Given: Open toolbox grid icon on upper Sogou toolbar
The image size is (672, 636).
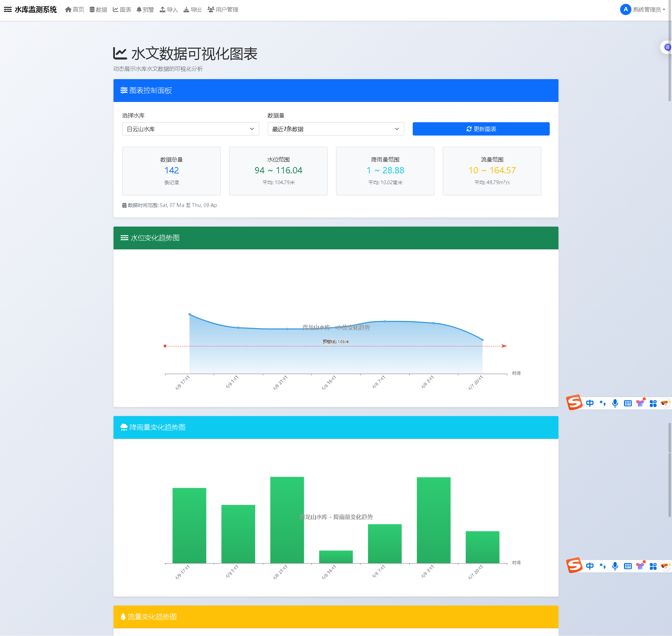Looking at the screenshot, I should click(653, 403).
